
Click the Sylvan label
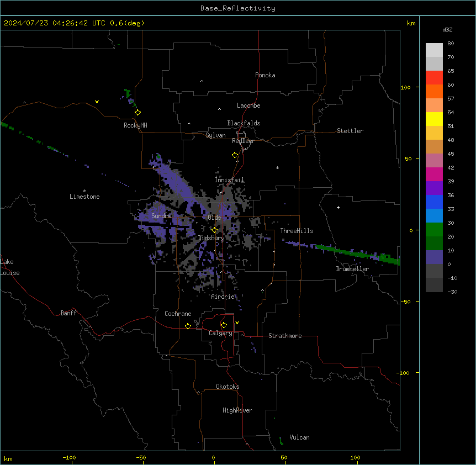[x=215, y=135]
